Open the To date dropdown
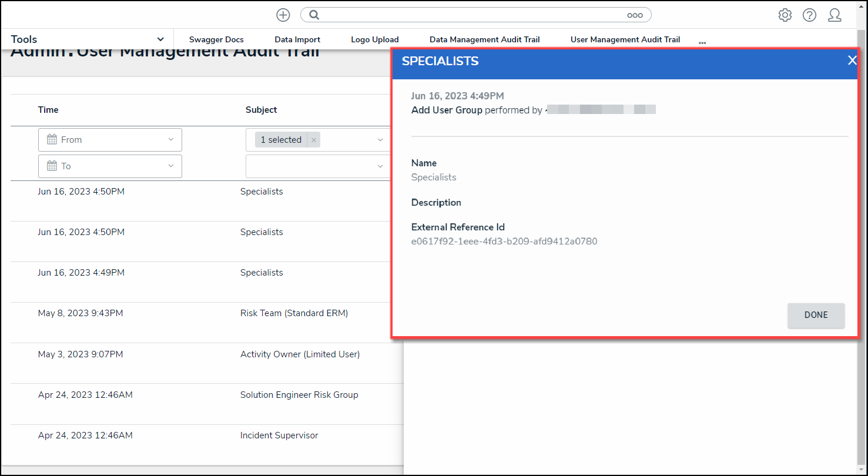This screenshot has width=868, height=476. (171, 166)
